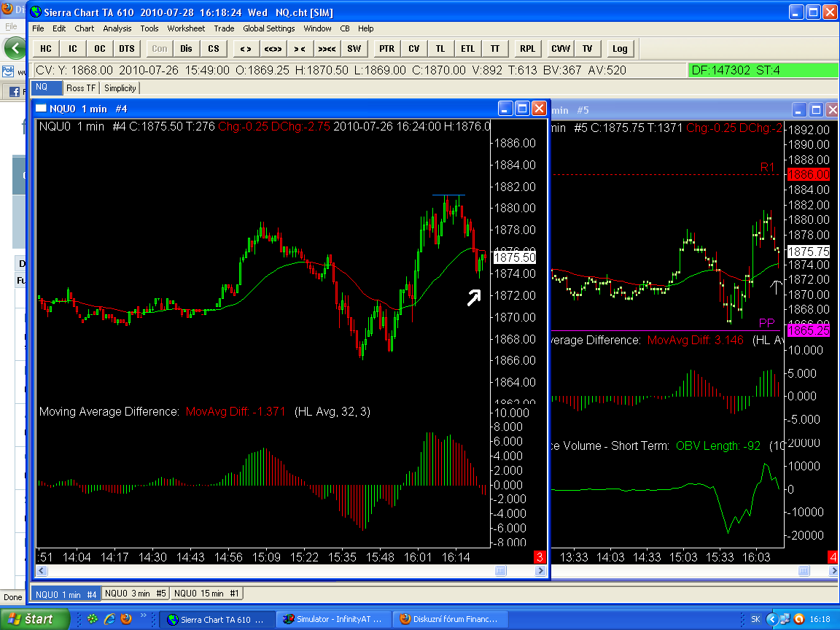The width and height of the screenshot is (840, 630).
Task: Open the Global Settings menu
Action: click(x=269, y=28)
